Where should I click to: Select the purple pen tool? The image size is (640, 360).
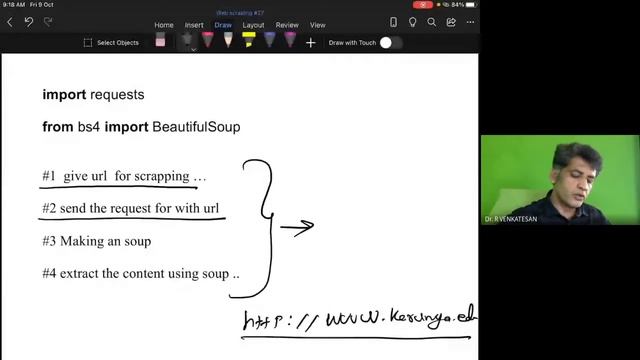click(x=290, y=40)
